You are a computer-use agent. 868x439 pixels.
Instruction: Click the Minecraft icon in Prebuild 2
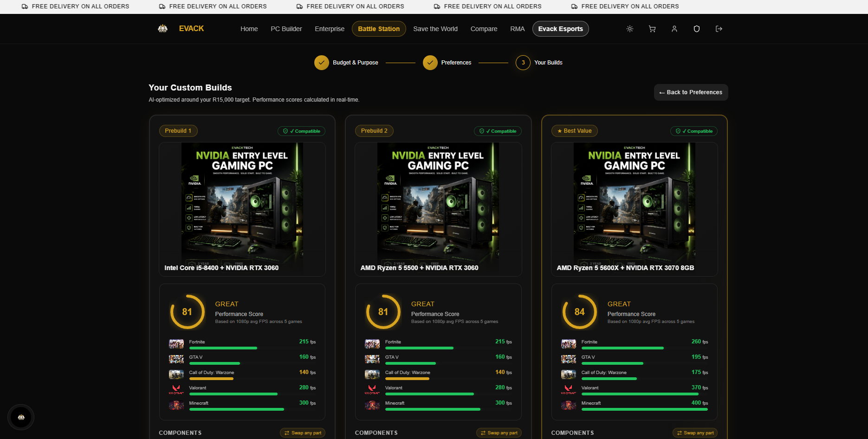(372, 405)
